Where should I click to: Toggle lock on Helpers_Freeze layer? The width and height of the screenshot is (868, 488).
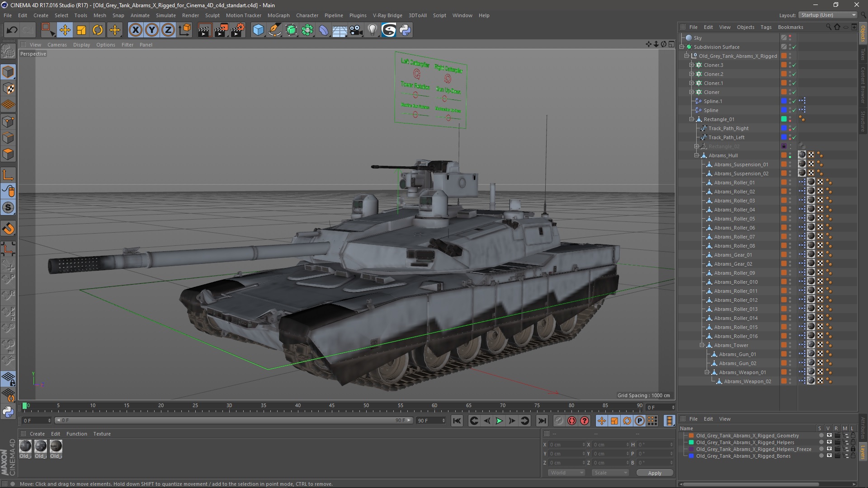point(853,449)
